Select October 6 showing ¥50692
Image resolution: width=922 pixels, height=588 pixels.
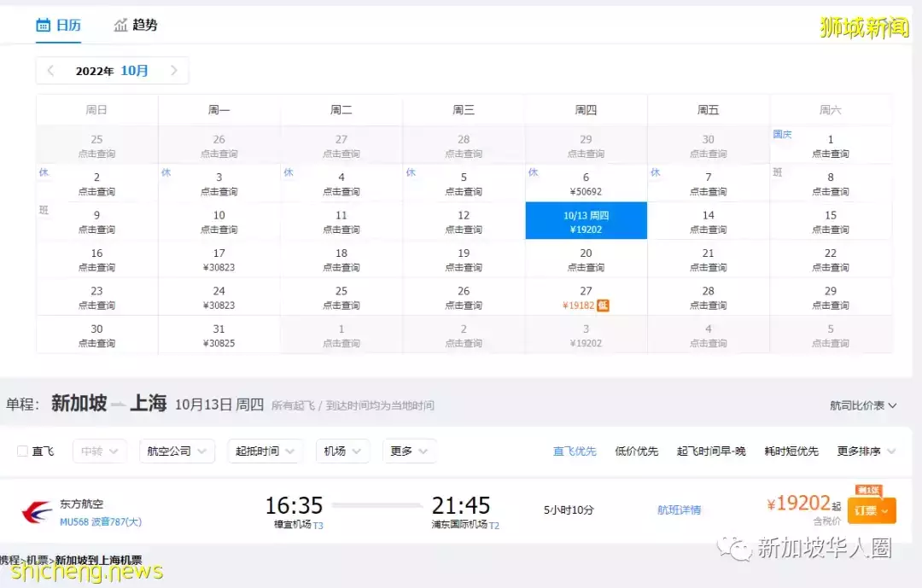(586, 183)
